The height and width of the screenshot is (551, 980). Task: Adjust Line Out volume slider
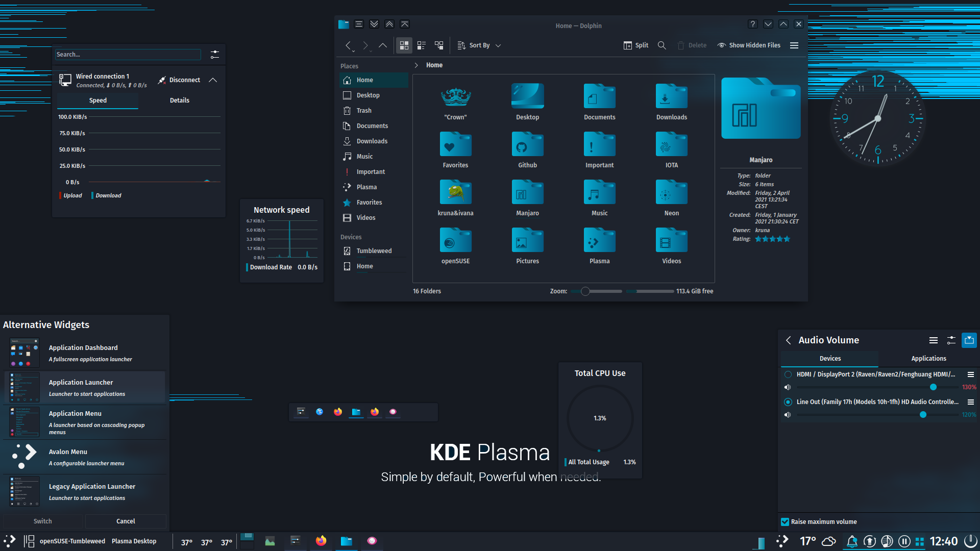pos(878,415)
